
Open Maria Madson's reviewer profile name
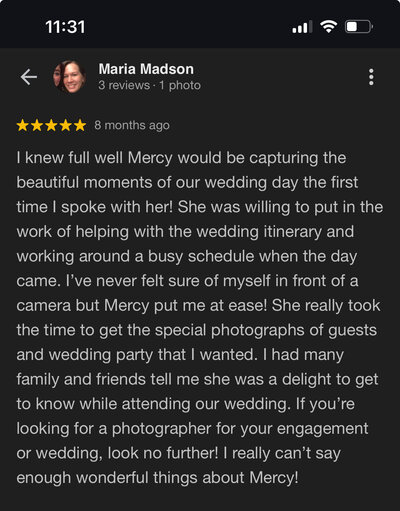146,69
